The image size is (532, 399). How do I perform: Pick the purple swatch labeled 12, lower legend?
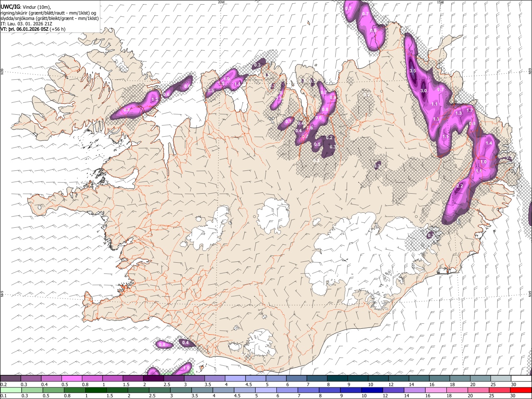[393, 390]
